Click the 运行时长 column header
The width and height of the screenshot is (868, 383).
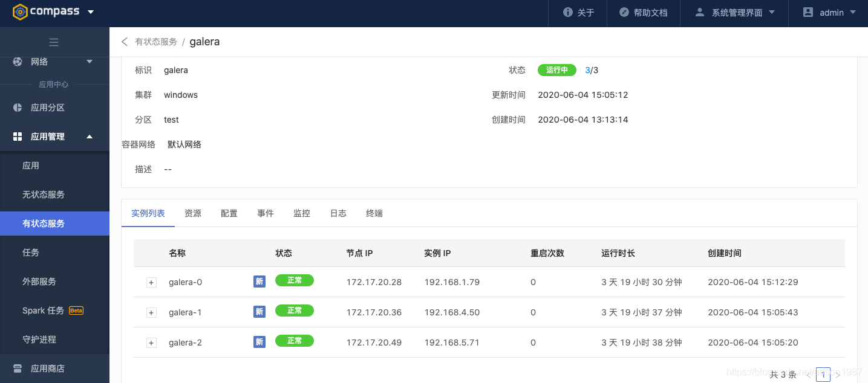coord(618,253)
